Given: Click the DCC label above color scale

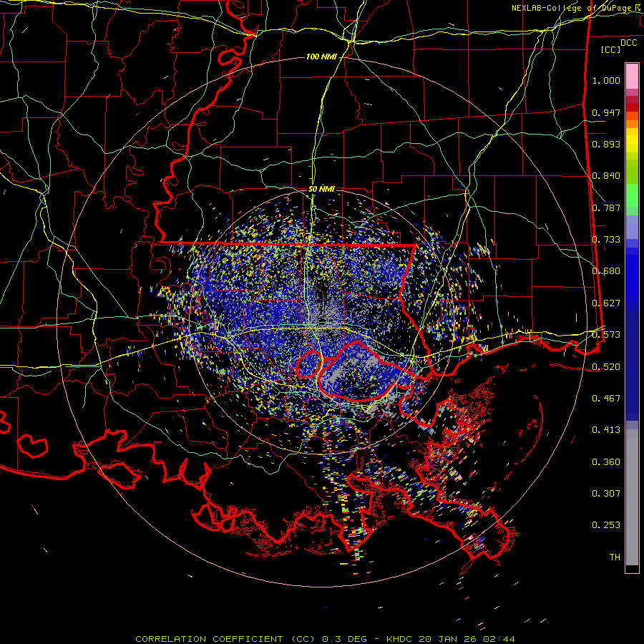Looking at the screenshot, I should 628,43.
